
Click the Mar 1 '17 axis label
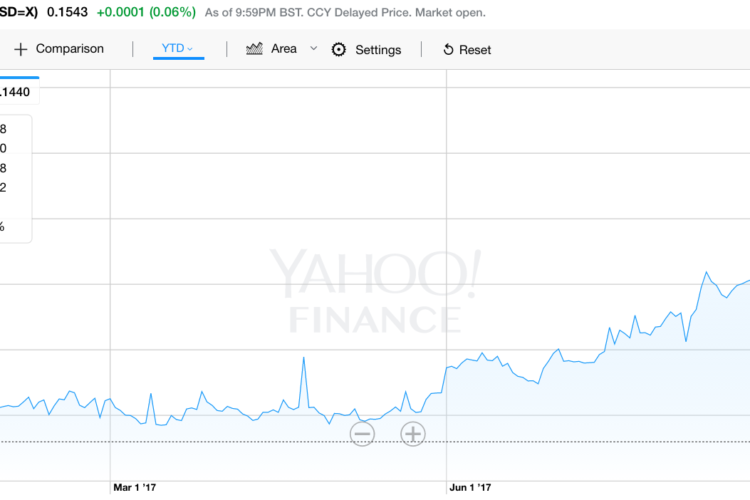click(x=134, y=487)
